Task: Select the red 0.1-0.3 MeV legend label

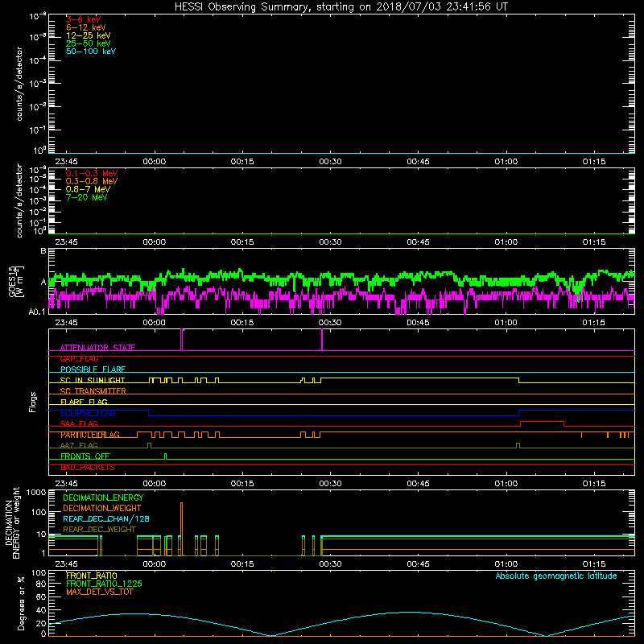Action: point(92,173)
